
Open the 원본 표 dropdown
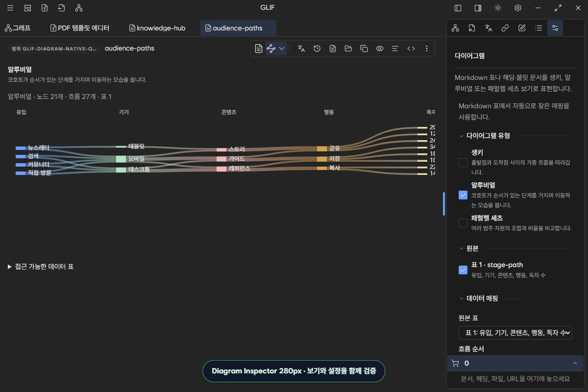click(515, 333)
